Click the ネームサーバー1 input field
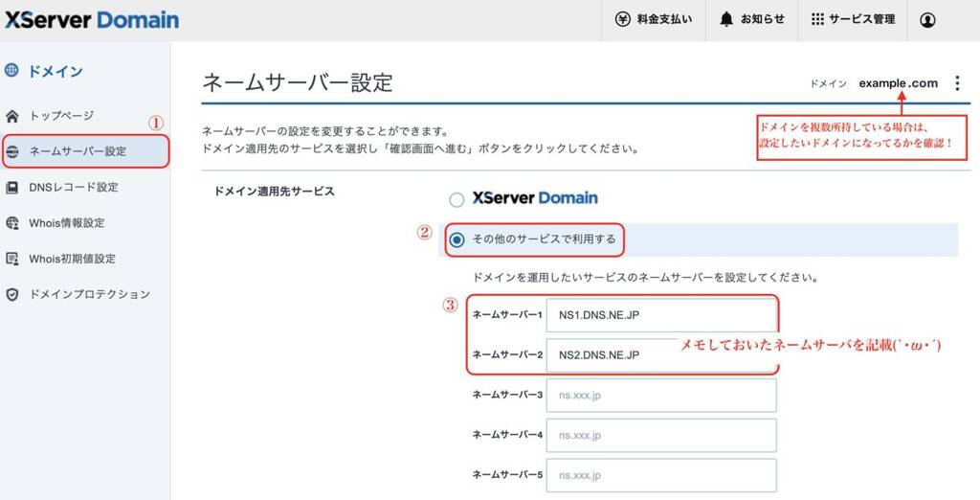Image resolution: width=980 pixels, height=500 pixels. click(661, 315)
